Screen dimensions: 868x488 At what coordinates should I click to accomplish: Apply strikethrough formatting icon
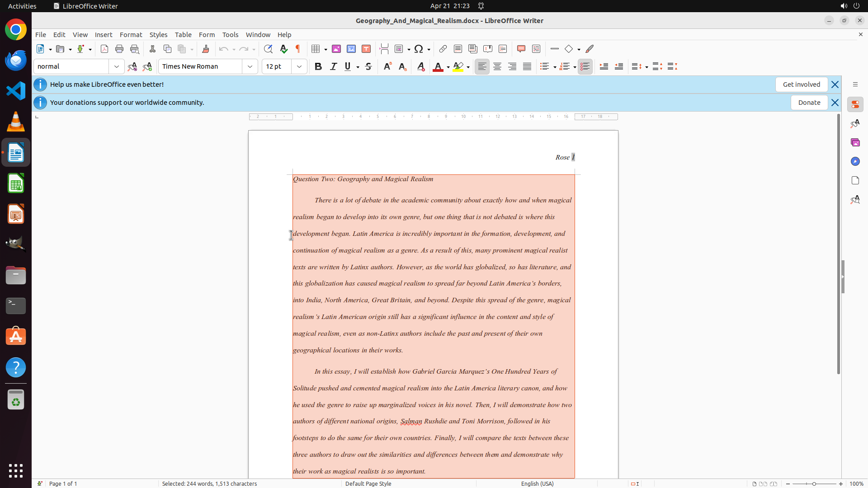click(x=368, y=66)
